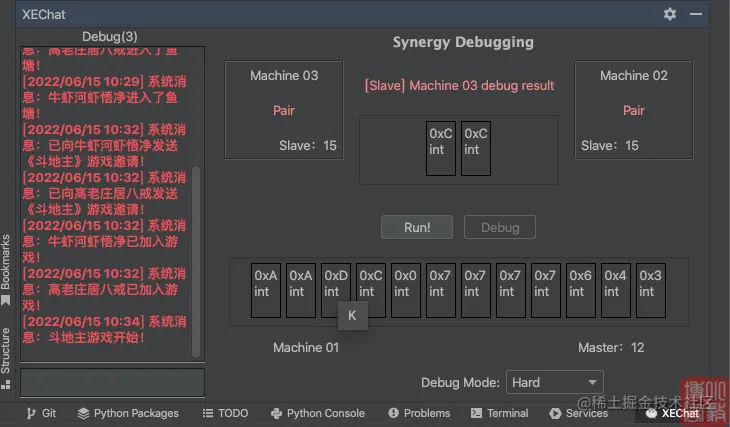Click the Terminal prompt icon
The image size is (730, 427).
tap(476, 413)
